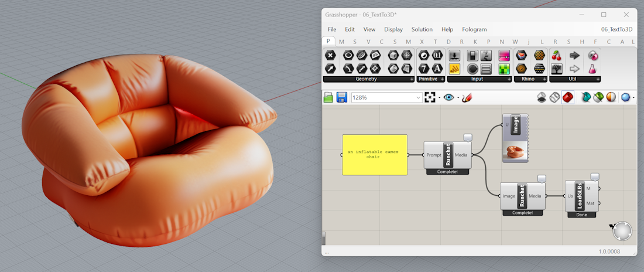The height and width of the screenshot is (272, 644).
Task: Add the yellow Panel input icon
Action: click(x=454, y=69)
